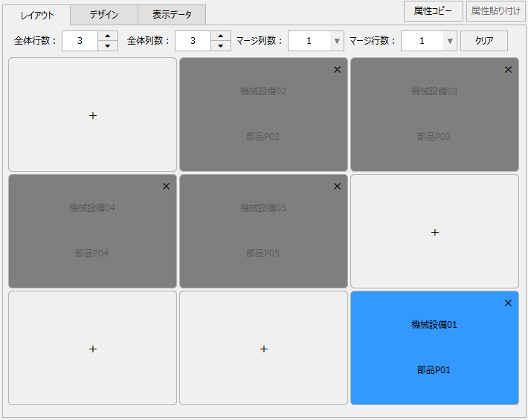
Task: Select the 機械設備05 text
Action: (x=263, y=208)
